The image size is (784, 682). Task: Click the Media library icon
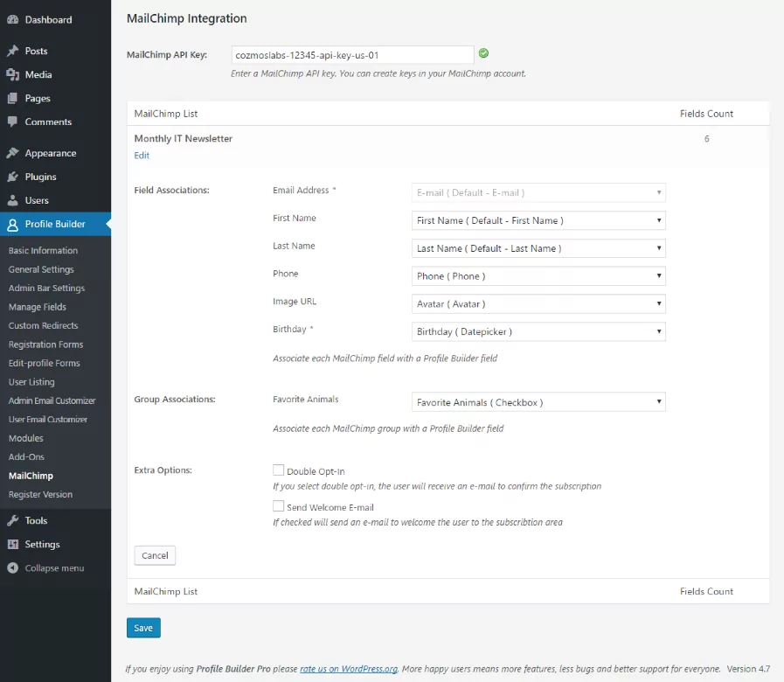point(13,74)
